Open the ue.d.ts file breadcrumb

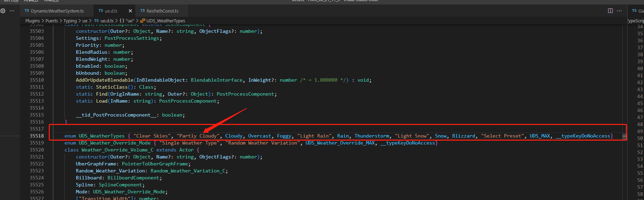104,21
